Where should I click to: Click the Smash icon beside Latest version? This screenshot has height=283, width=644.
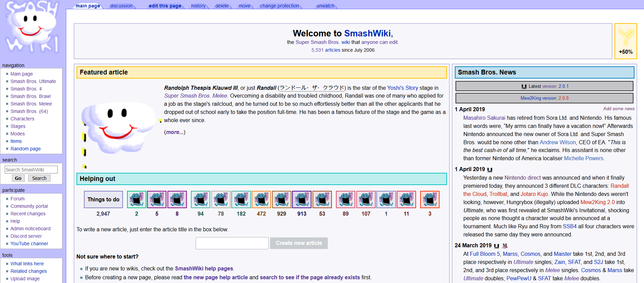click(x=524, y=86)
